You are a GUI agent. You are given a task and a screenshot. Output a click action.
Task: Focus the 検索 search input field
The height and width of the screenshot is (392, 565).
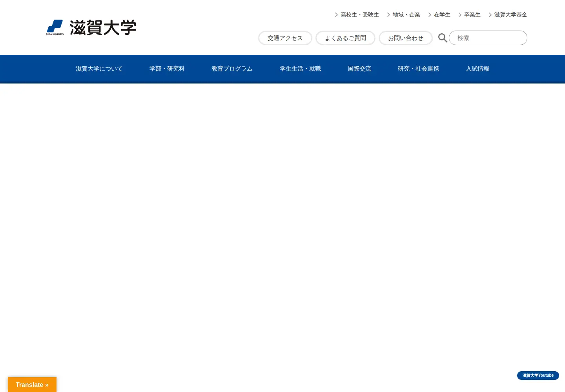(x=488, y=38)
